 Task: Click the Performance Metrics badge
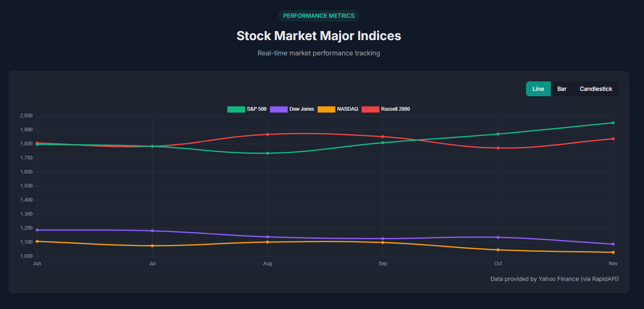point(318,16)
